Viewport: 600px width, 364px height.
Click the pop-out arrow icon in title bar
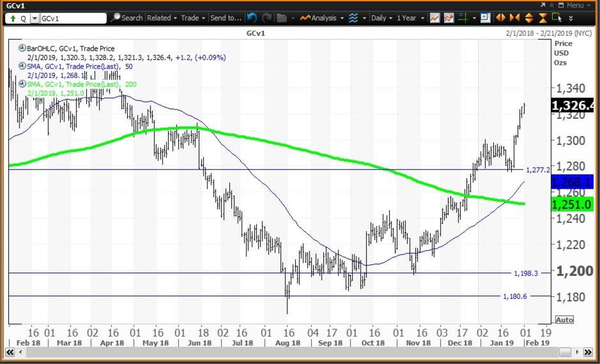(543, 5)
